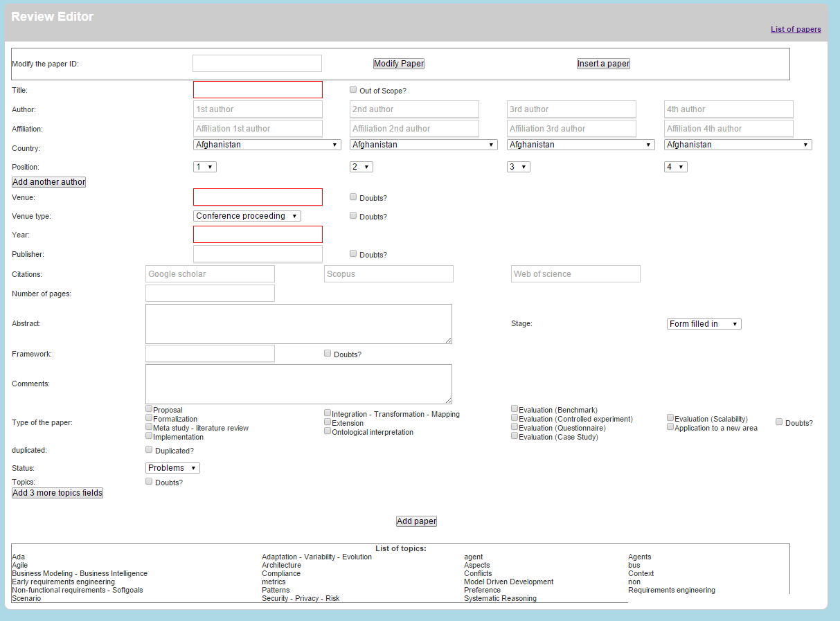The height and width of the screenshot is (621, 840).
Task: Open the 4th author Country dropdown
Action: pos(738,145)
